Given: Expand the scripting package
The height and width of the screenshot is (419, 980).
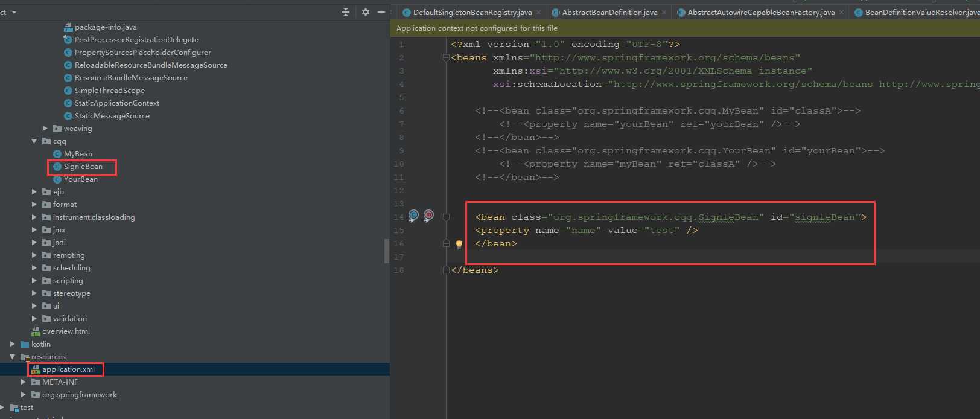Looking at the screenshot, I should click(x=34, y=281).
